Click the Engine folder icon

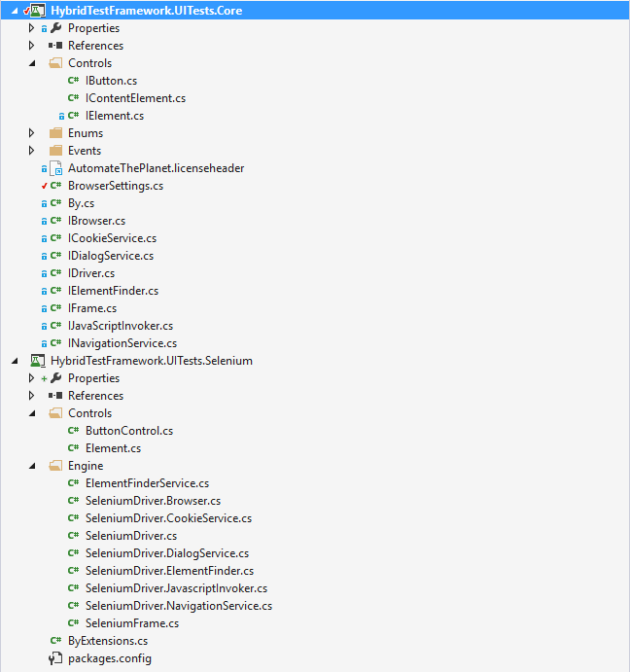55,466
